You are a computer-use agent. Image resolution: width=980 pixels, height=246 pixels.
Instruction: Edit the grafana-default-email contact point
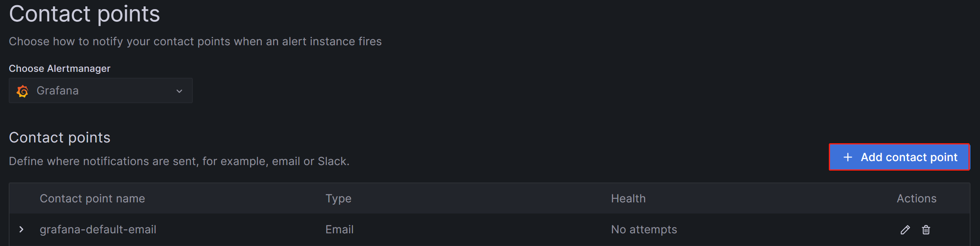[x=905, y=230]
